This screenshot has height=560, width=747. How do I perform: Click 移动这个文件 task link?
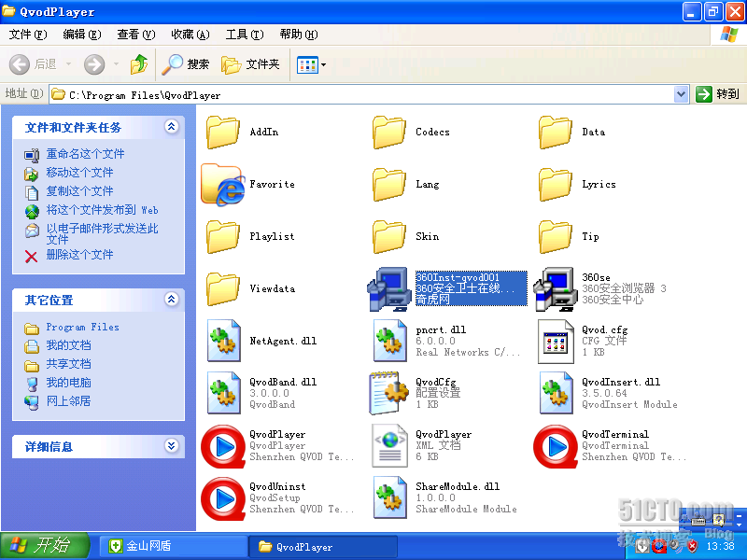pyautogui.click(x=79, y=173)
